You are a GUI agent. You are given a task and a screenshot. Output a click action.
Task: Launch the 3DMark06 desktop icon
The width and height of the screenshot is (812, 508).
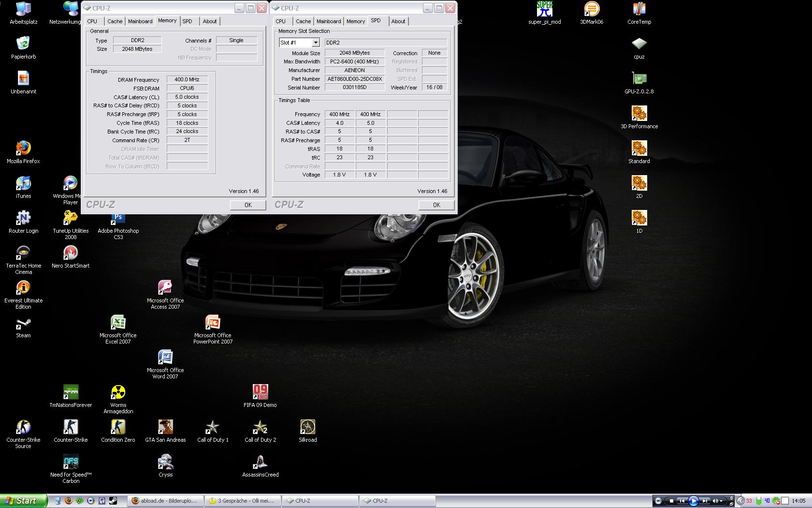(591, 9)
